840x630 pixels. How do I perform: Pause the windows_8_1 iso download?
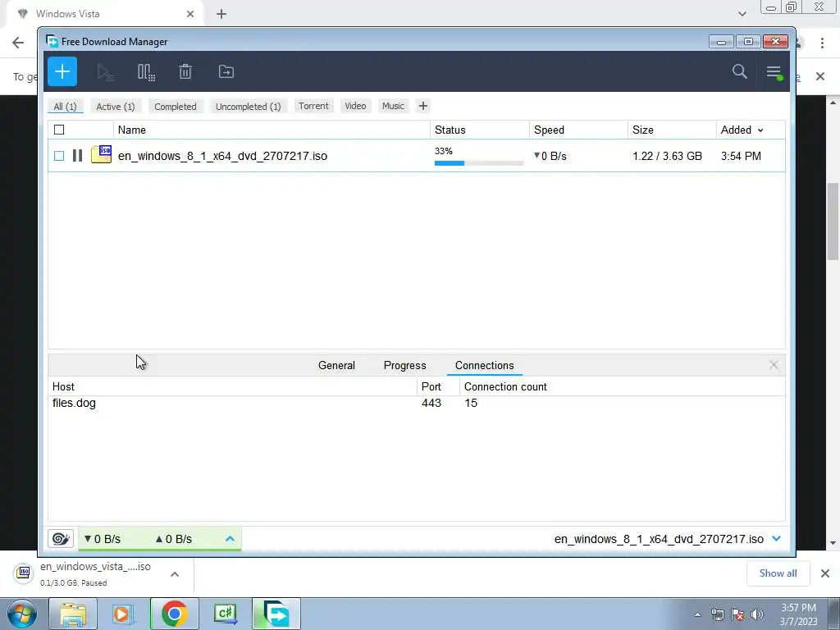pyautogui.click(x=78, y=156)
